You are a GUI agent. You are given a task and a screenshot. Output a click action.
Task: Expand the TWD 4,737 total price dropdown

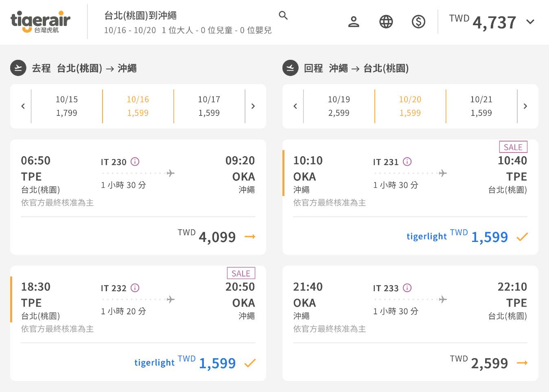[x=530, y=22]
